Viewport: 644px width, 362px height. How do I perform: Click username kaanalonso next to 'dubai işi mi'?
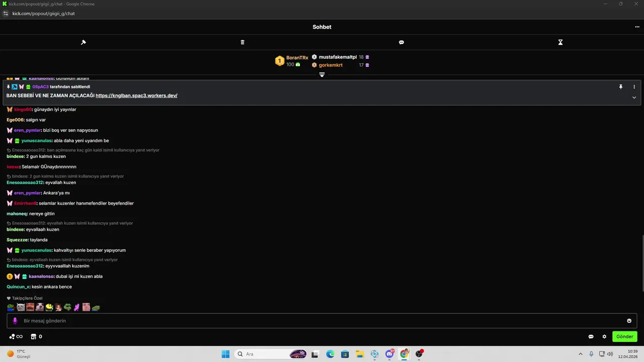click(41, 277)
